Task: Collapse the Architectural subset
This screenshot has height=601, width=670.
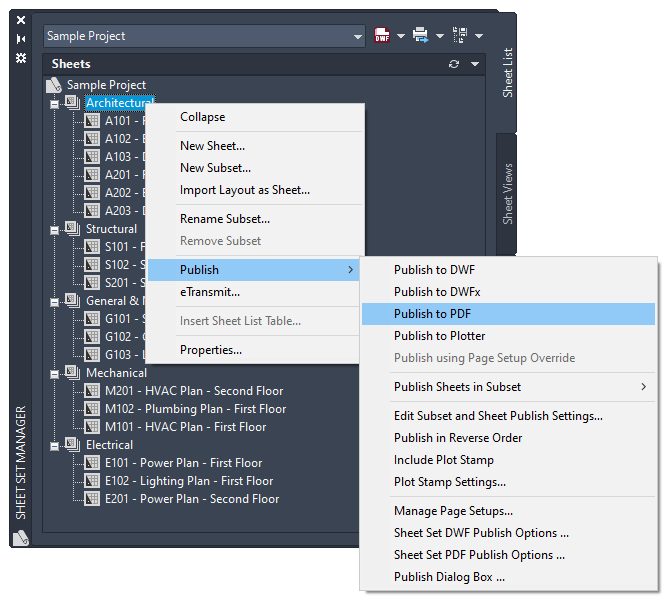Action: (x=54, y=104)
